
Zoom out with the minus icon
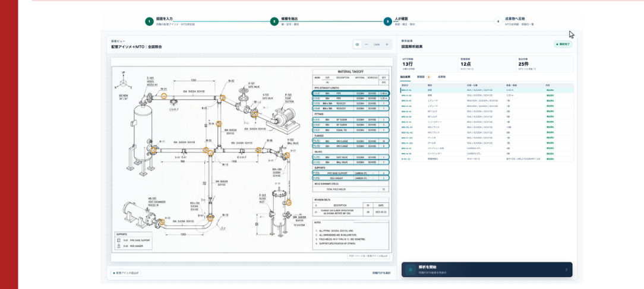click(367, 45)
